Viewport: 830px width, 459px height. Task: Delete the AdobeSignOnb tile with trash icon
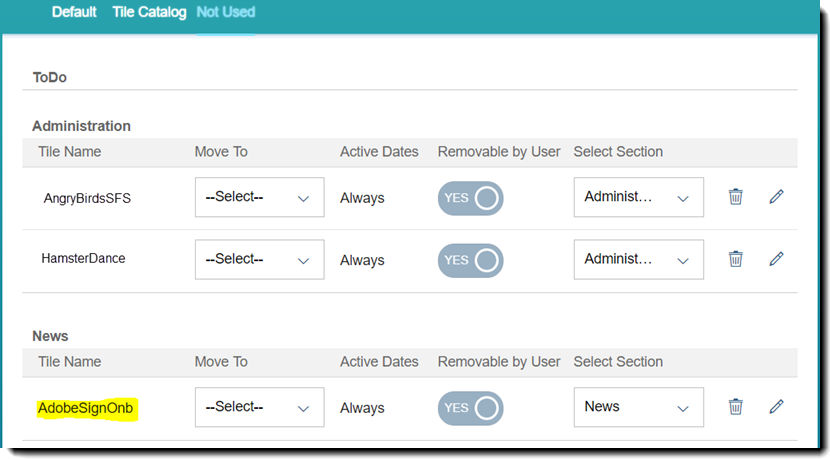(735, 407)
